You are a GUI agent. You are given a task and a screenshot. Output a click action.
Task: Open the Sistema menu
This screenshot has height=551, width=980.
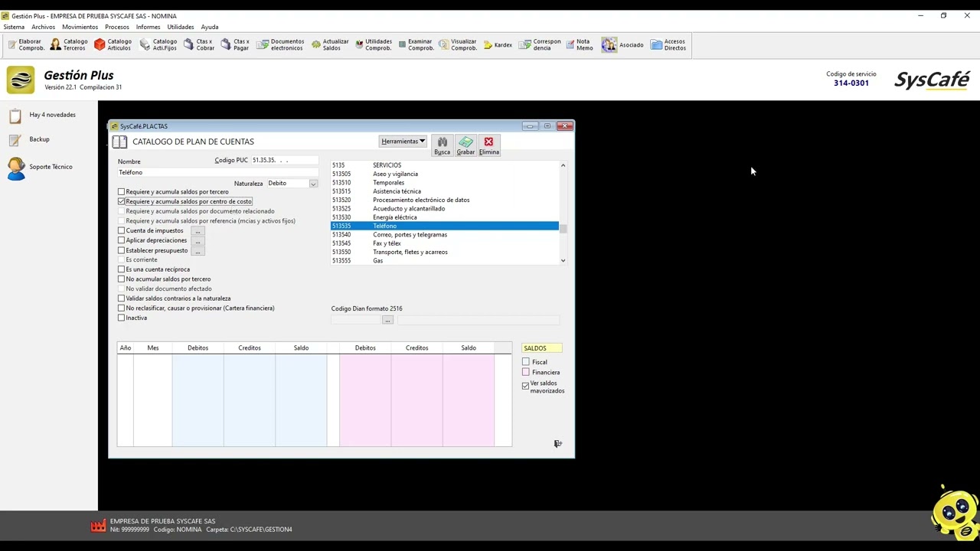14,27
